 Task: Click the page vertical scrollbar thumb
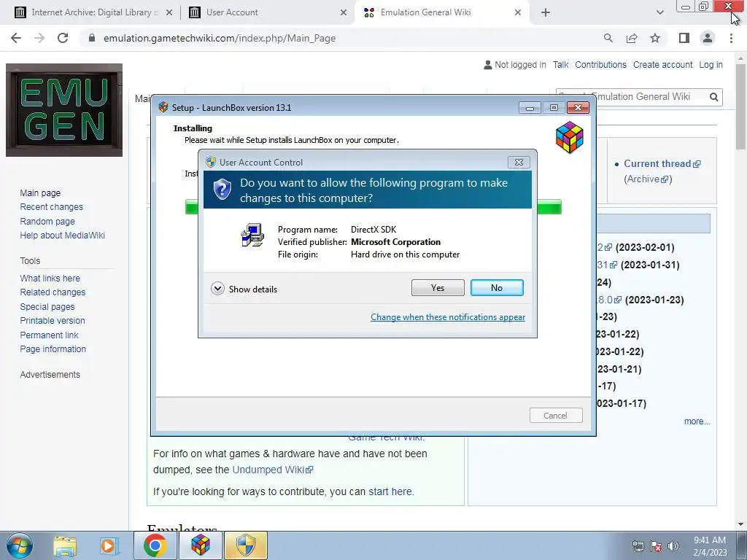click(740, 106)
